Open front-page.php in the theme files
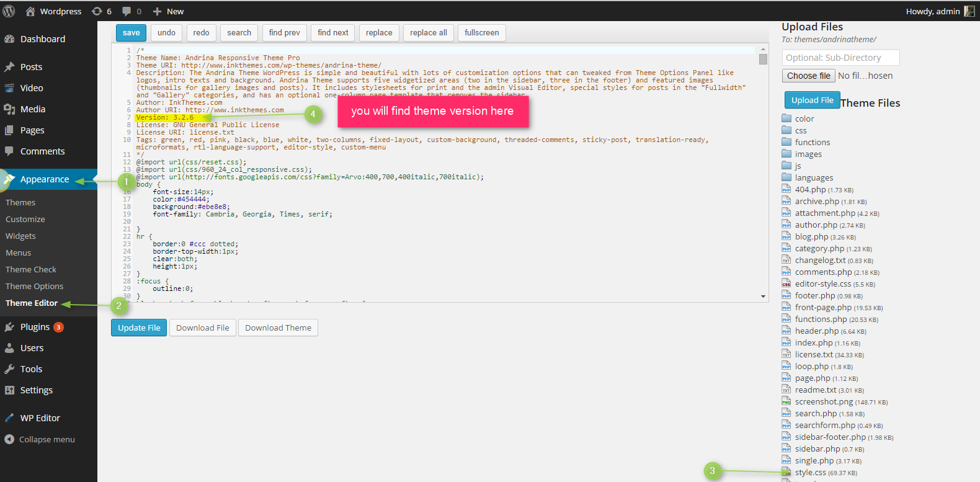Screen dimensions: 980x482 pyautogui.click(x=823, y=307)
